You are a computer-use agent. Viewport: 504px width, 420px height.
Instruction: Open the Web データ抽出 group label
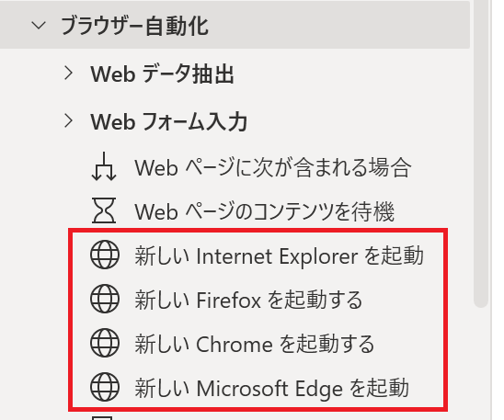tap(162, 74)
